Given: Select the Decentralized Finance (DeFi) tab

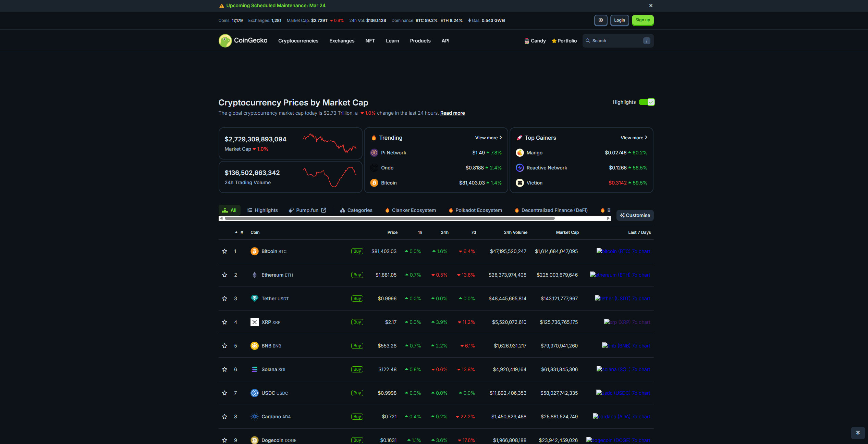Looking at the screenshot, I should (x=551, y=210).
